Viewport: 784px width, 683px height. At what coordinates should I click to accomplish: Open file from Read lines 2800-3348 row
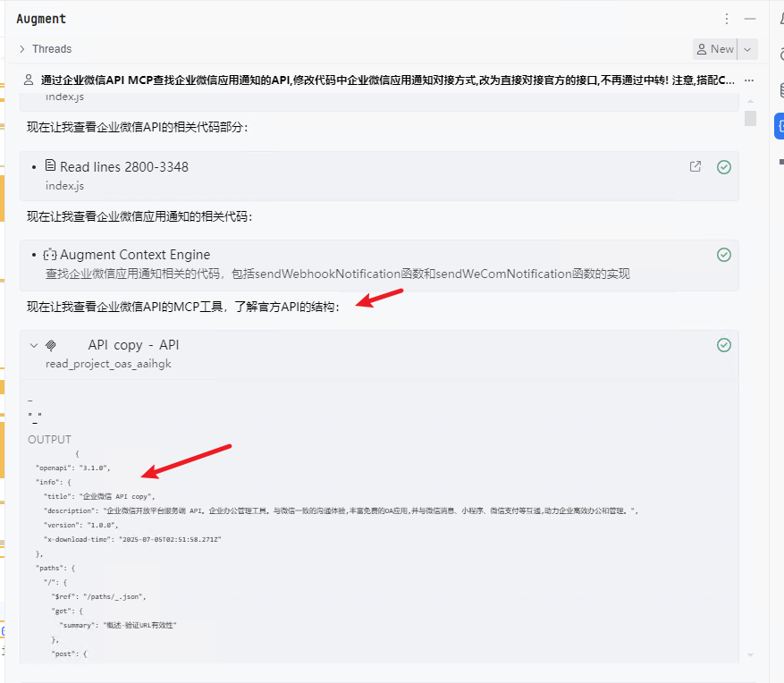click(x=695, y=167)
